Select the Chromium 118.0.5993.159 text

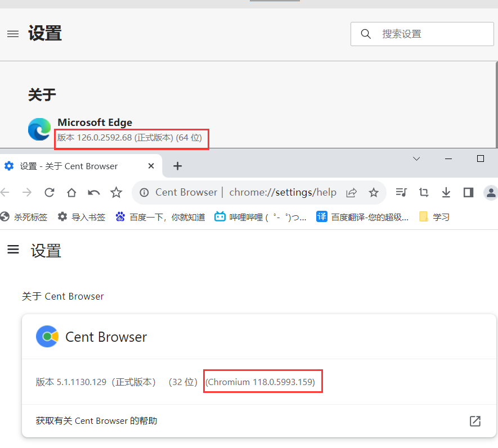[x=261, y=382]
